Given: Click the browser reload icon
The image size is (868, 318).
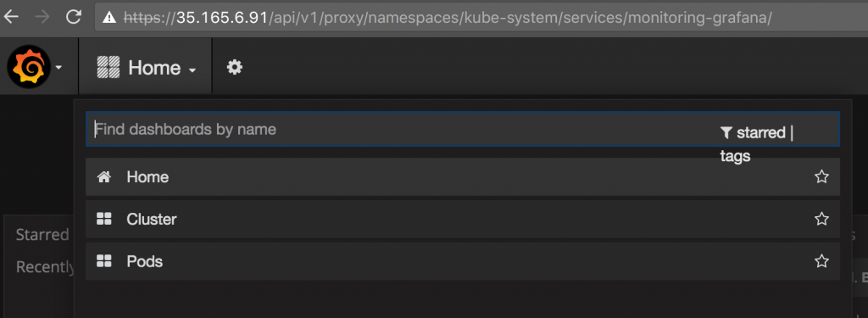Looking at the screenshot, I should coord(74,17).
